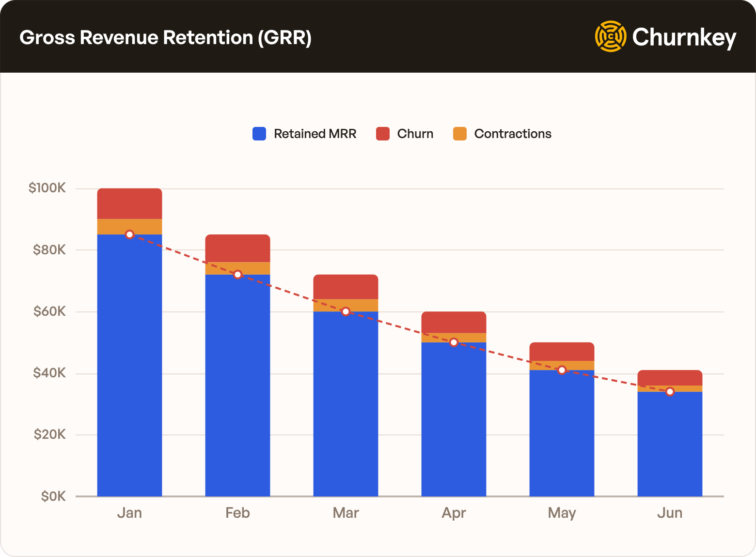Click the Churnkey target logo icon
Screen dimensions: 756x557
pyautogui.click(x=610, y=36)
